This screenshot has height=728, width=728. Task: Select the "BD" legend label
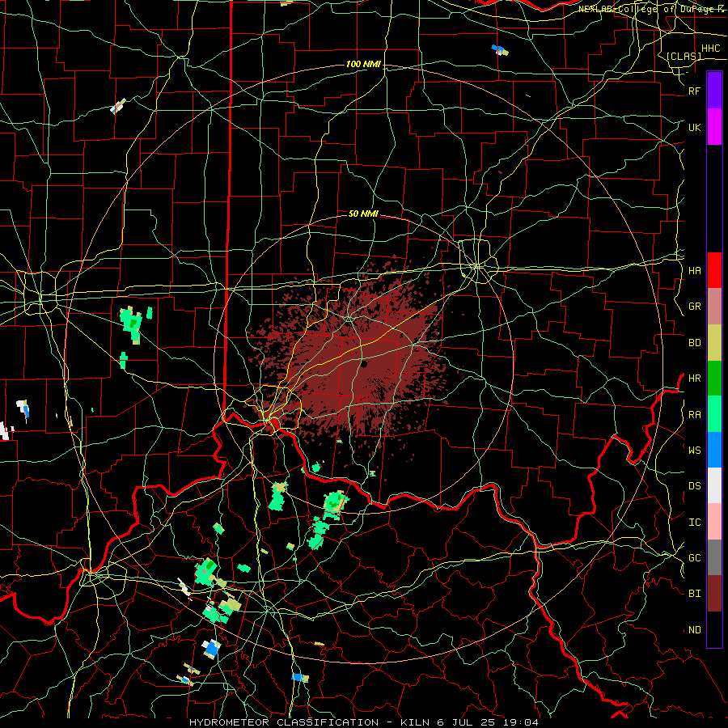click(694, 343)
